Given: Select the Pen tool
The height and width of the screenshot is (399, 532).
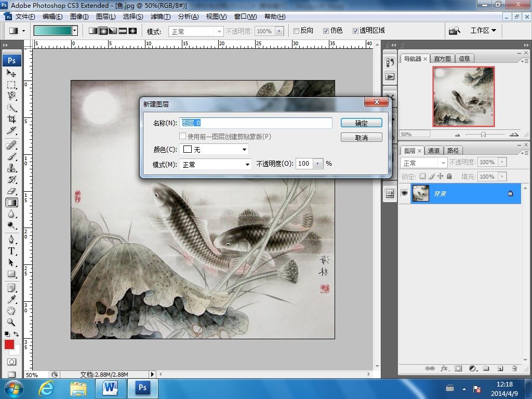Looking at the screenshot, I should coord(11,240).
